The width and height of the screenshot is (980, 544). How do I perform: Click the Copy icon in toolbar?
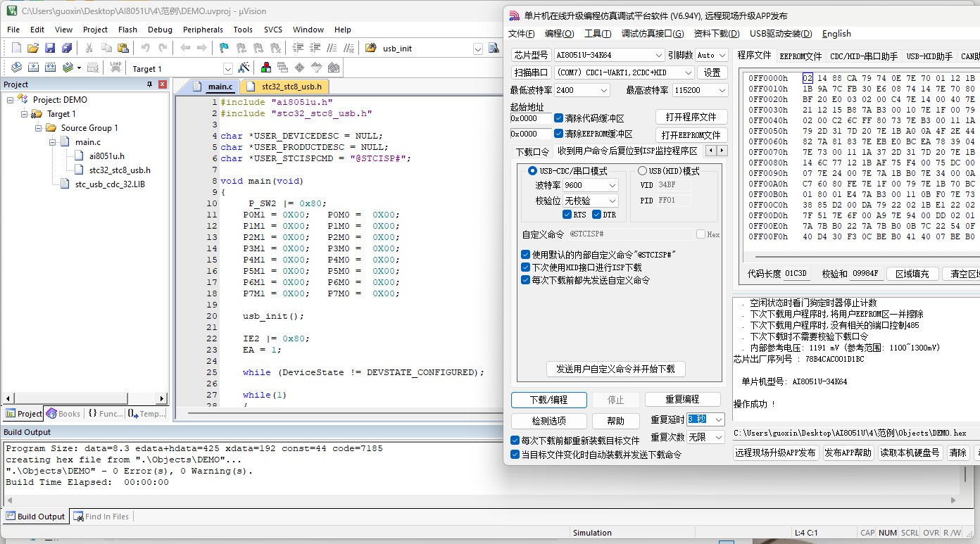tap(106, 48)
